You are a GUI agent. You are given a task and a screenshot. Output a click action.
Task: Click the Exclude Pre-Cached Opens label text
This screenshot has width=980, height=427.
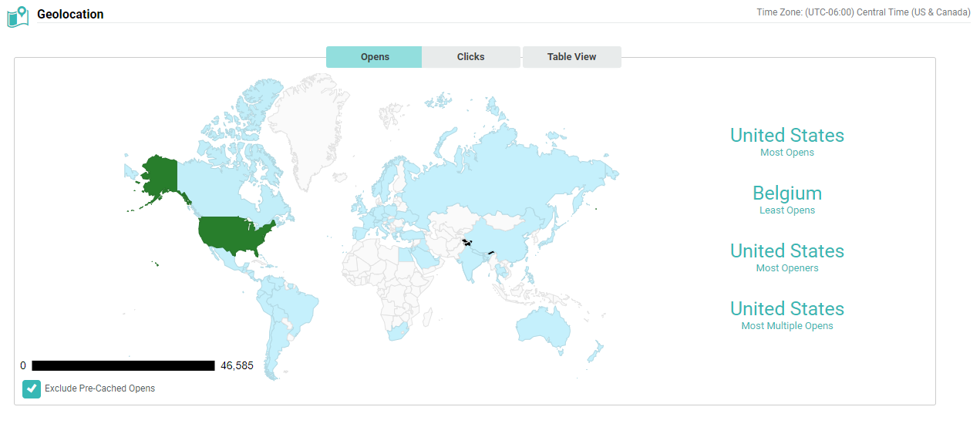pyautogui.click(x=99, y=388)
